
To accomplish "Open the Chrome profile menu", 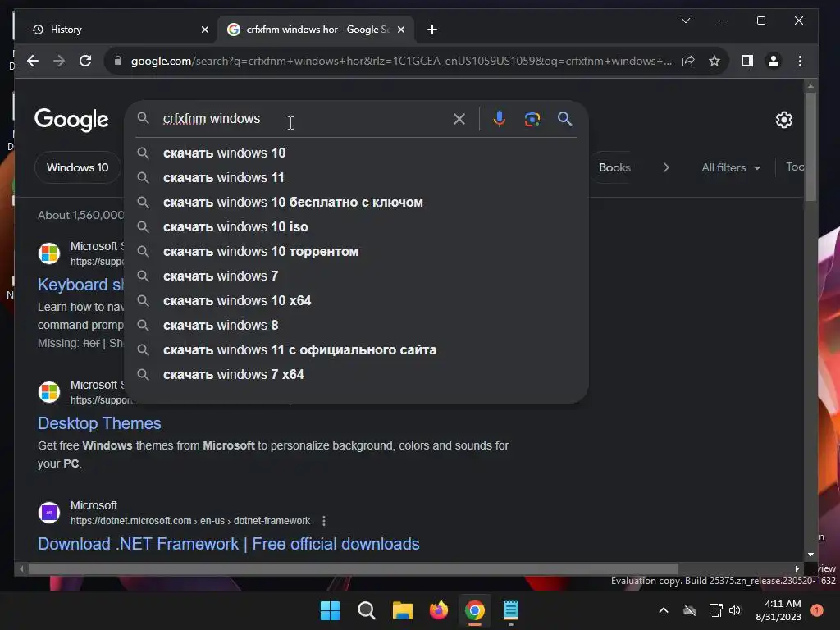I will [773, 61].
